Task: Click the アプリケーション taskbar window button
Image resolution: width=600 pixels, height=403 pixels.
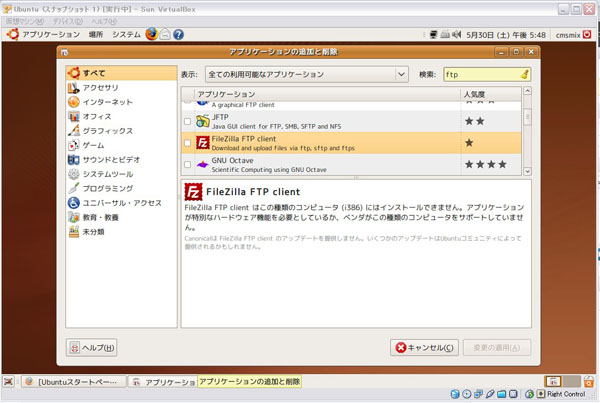Action: tap(162, 382)
